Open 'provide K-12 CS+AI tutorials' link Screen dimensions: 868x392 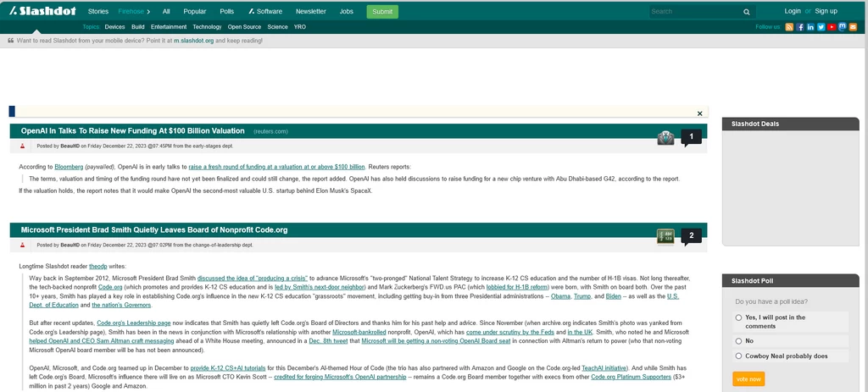pos(228,367)
